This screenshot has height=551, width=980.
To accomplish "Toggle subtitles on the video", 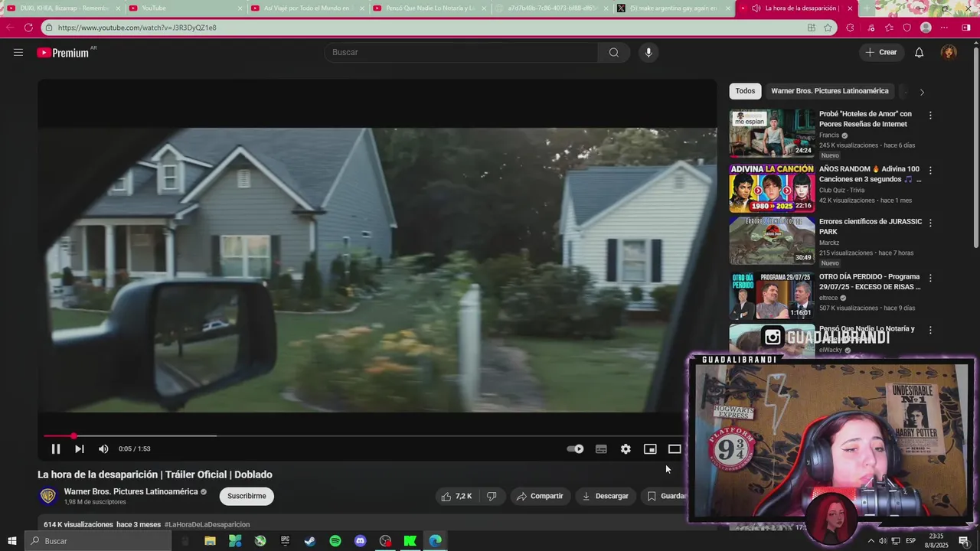I will pyautogui.click(x=601, y=449).
